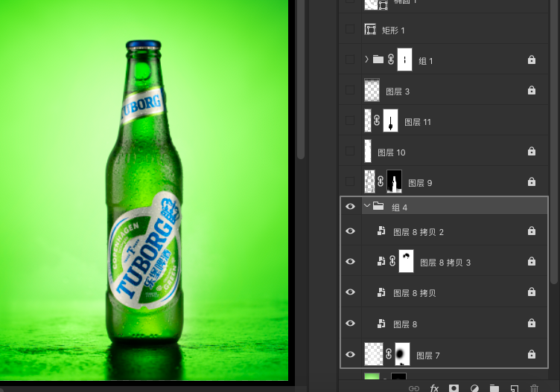
Task: Hide layer 图层 8 拷贝 2
Action: (350, 231)
